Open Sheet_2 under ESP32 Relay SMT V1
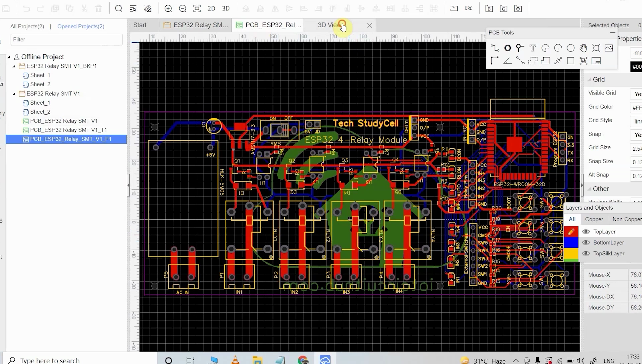Image resolution: width=642 pixels, height=364 pixels. (x=40, y=112)
